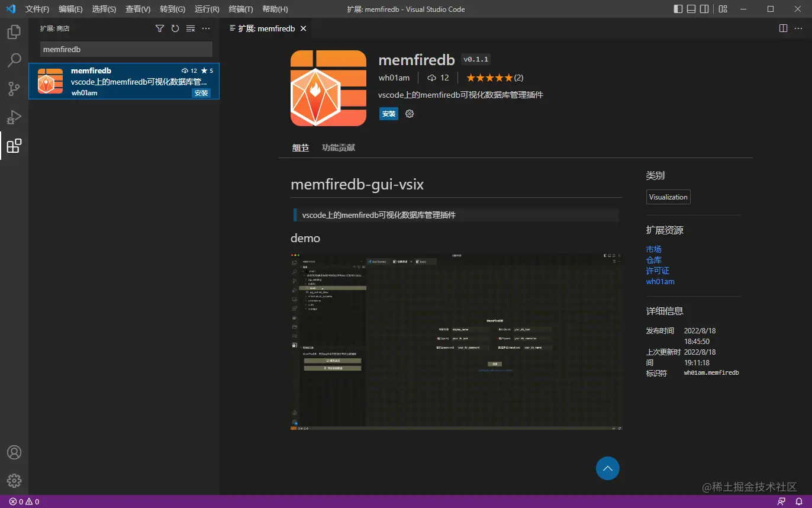Select the memfiredb extension in results list
The height and width of the screenshot is (508, 812).
pos(124,81)
